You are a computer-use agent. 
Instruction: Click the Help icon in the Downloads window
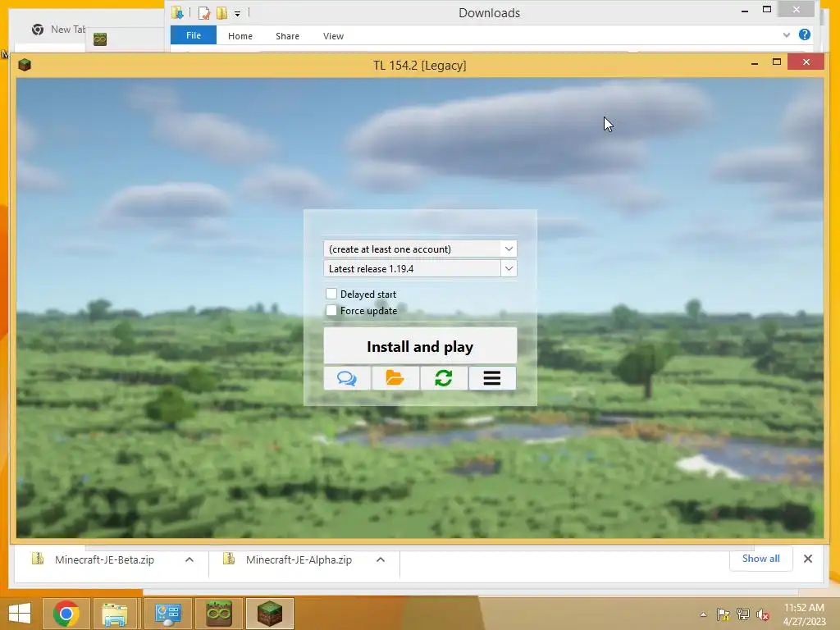[804, 34]
